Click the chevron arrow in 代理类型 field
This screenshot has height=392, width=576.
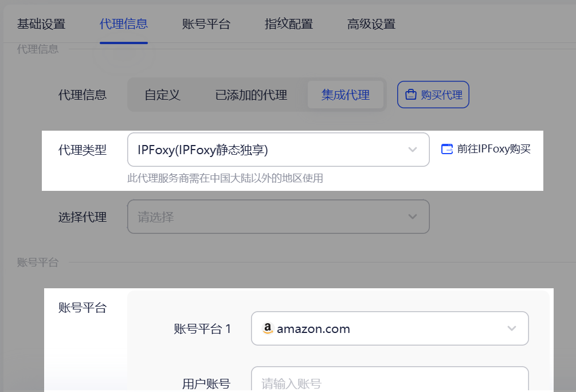[413, 149]
